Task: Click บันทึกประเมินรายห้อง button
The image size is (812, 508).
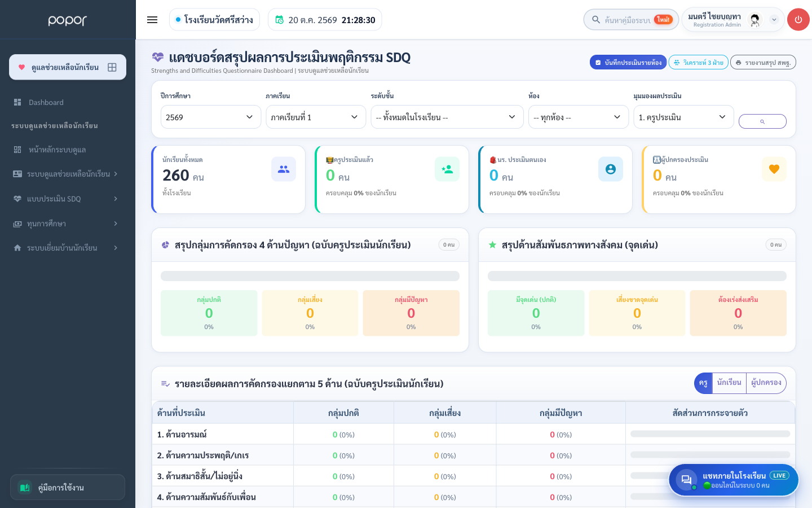Action: point(628,62)
